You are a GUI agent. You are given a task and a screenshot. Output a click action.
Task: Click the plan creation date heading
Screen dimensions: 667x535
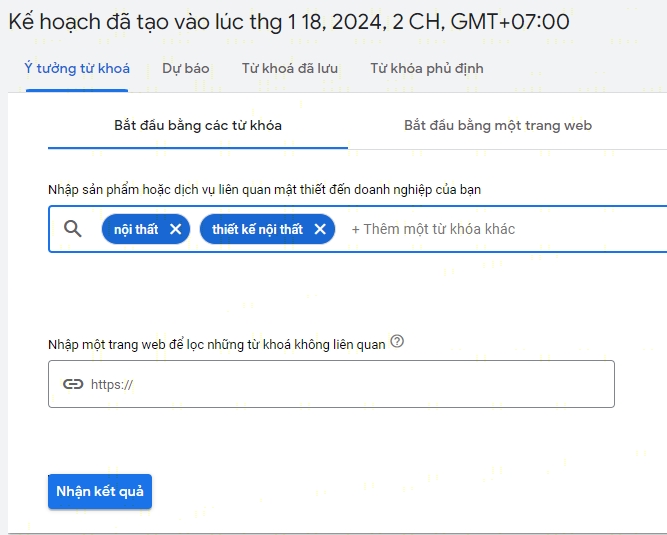click(250, 22)
